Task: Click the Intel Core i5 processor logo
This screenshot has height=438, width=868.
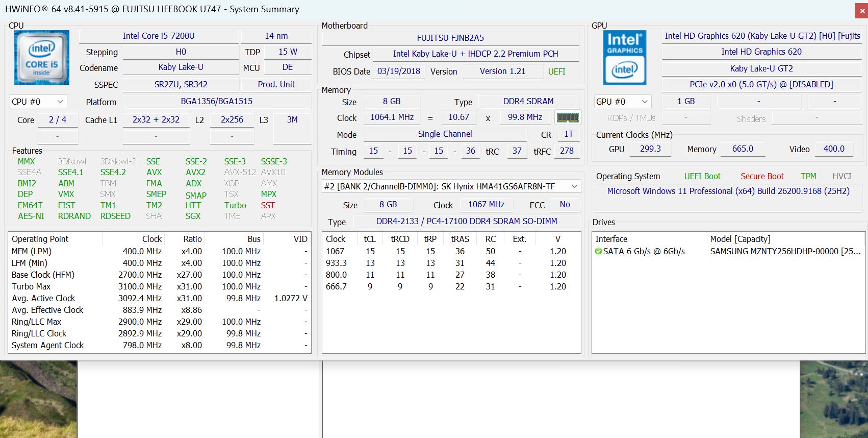Action: pos(42,58)
